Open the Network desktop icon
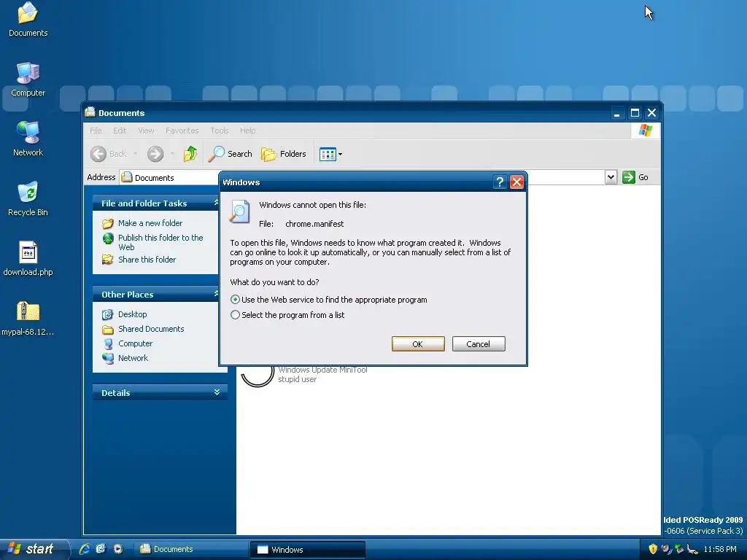Image resolution: width=747 pixels, height=560 pixels. pyautogui.click(x=28, y=139)
